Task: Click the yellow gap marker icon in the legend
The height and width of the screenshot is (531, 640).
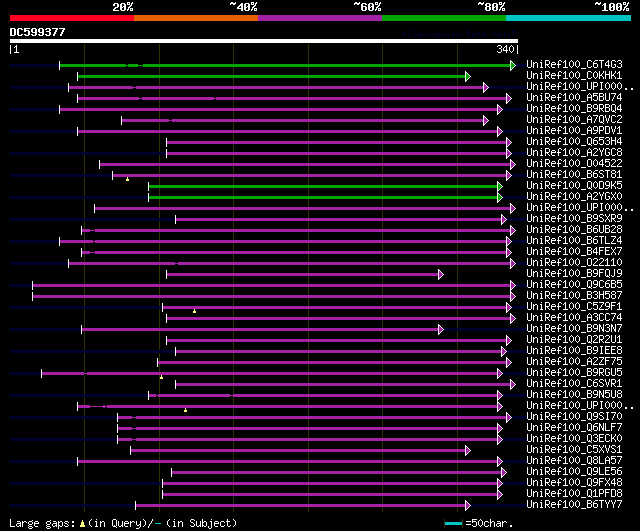Action: [82, 523]
